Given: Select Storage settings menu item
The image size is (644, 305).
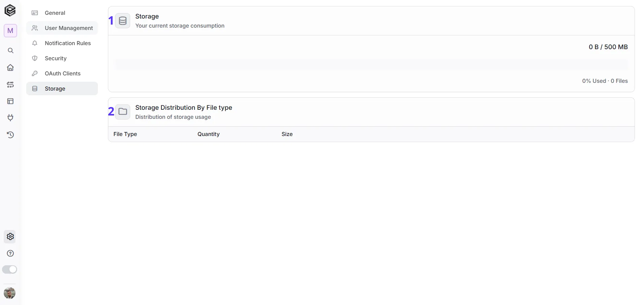Looking at the screenshot, I should tap(62, 89).
